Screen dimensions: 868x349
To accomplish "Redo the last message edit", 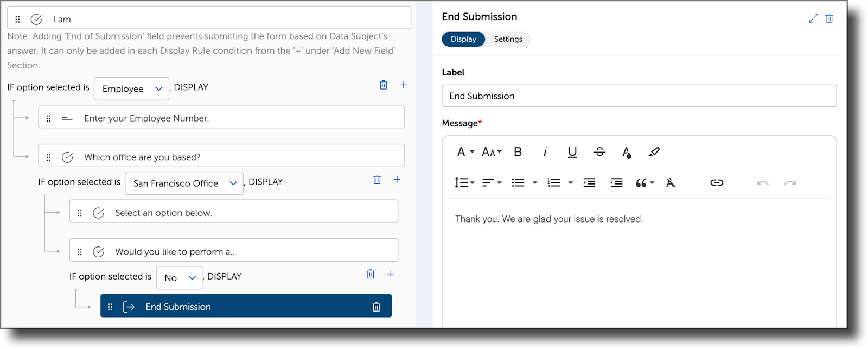I will point(790,182).
